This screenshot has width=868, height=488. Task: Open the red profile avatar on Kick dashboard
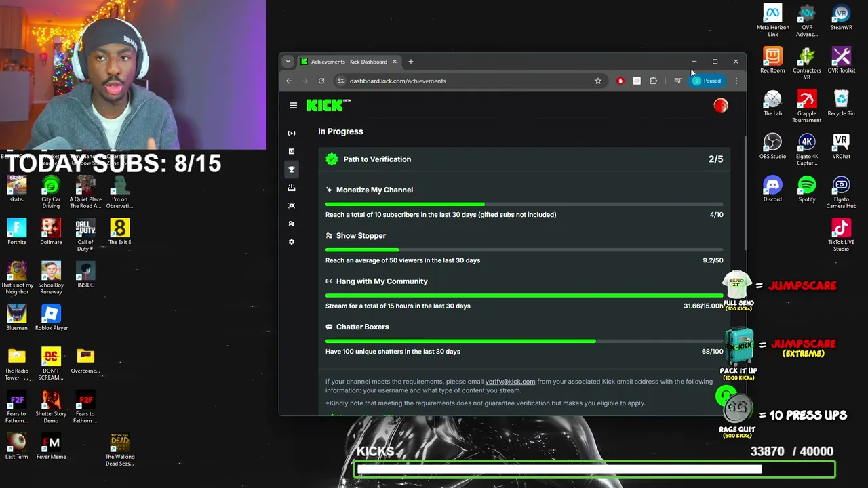click(721, 105)
